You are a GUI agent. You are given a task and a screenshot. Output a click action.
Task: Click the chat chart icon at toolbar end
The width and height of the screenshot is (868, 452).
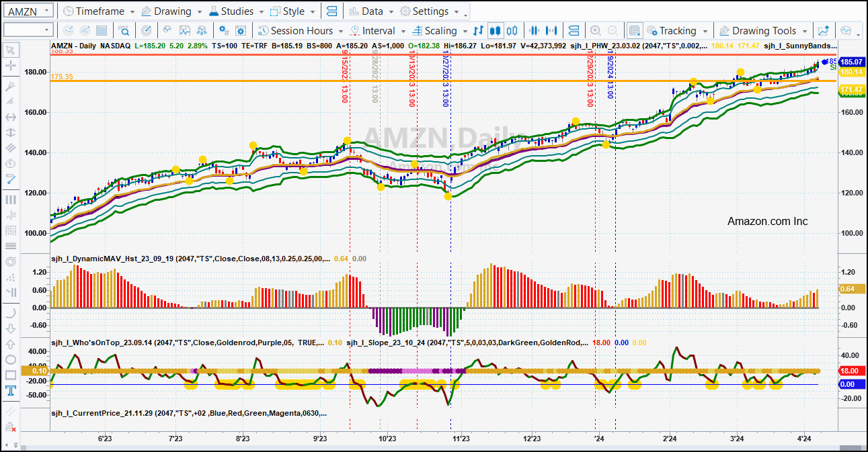click(845, 31)
